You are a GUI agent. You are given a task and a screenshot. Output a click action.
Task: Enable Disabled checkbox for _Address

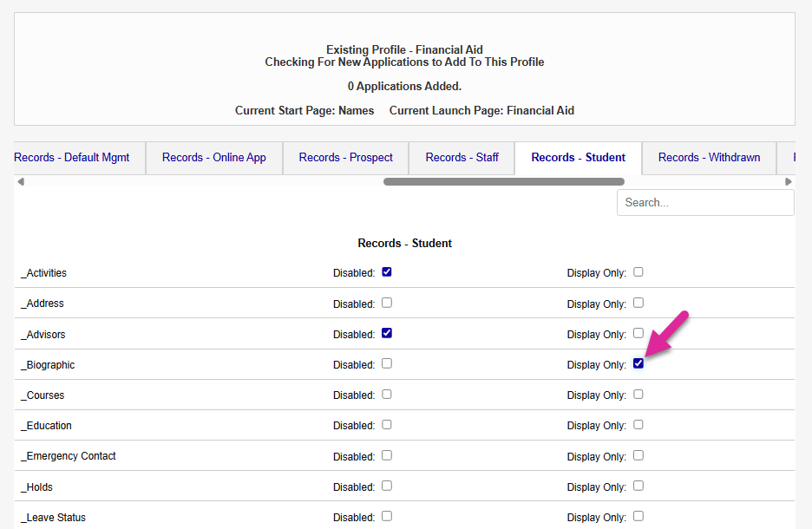(387, 303)
